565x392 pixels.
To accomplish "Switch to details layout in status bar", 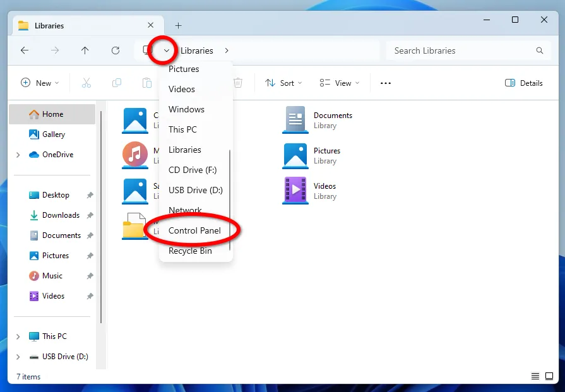I will coord(535,376).
